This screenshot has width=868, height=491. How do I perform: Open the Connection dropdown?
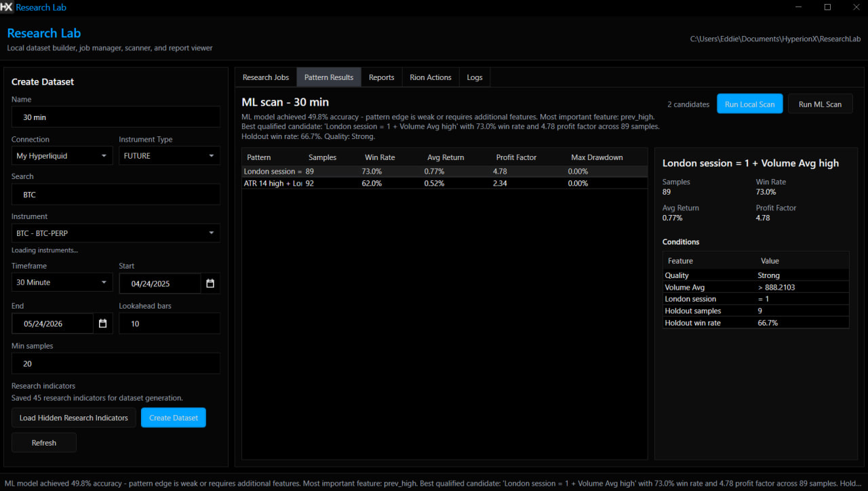click(x=62, y=156)
